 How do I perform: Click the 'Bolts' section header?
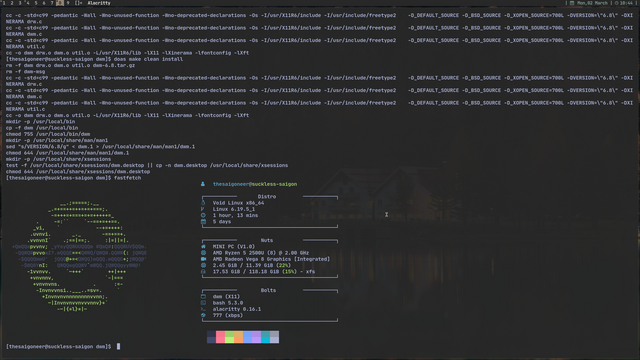(x=268, y=291)
